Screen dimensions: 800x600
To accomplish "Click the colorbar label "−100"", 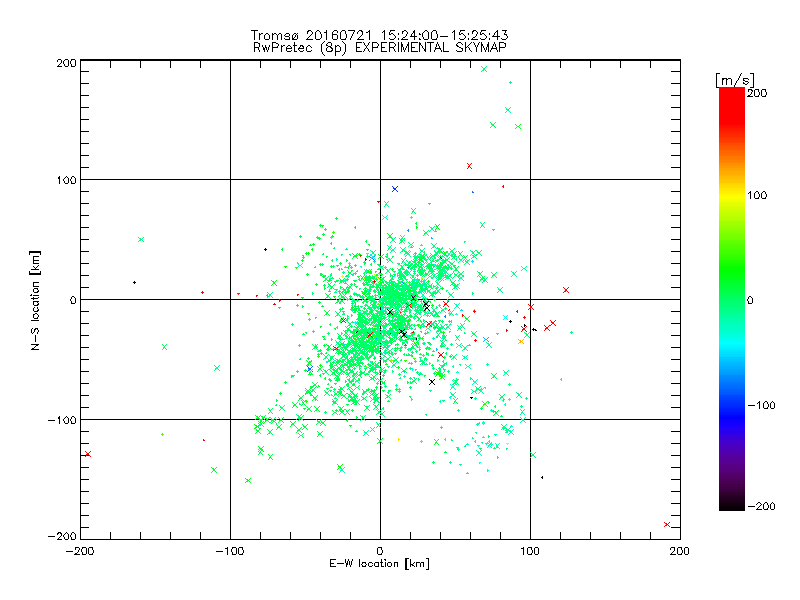I will [761, 405].
